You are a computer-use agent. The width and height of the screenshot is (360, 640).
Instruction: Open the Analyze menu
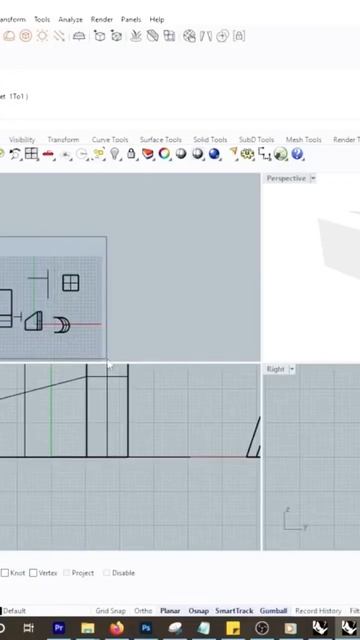pos(70,20)
